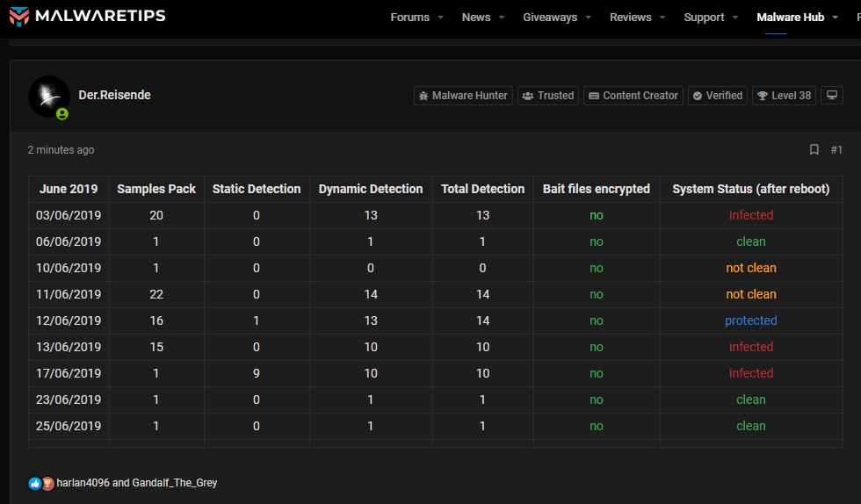861x504 pixels.
Task: Click the 'Total Detection' column header
Action: pos(482,189)
